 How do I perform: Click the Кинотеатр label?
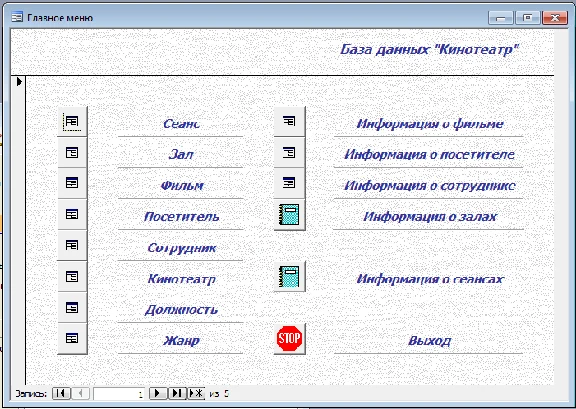pos(181,279)
